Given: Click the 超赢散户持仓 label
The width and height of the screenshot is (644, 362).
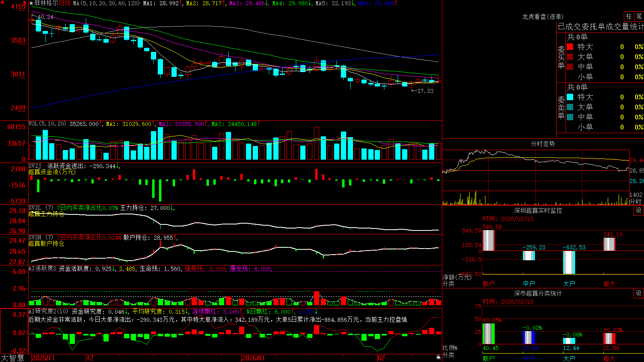Looking at the screenshot, I should pyautogui.click(x=46, y=244).
